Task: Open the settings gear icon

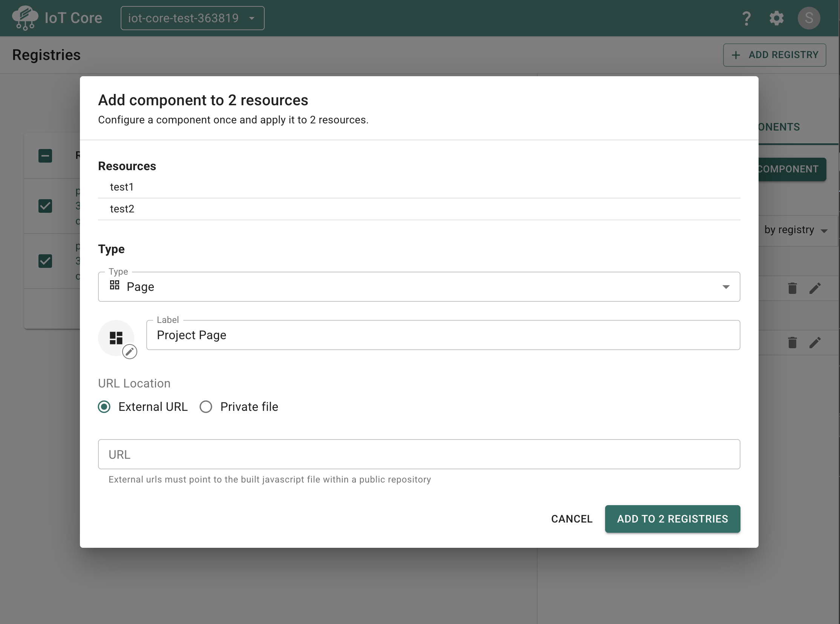Action: tap(776, 18)
